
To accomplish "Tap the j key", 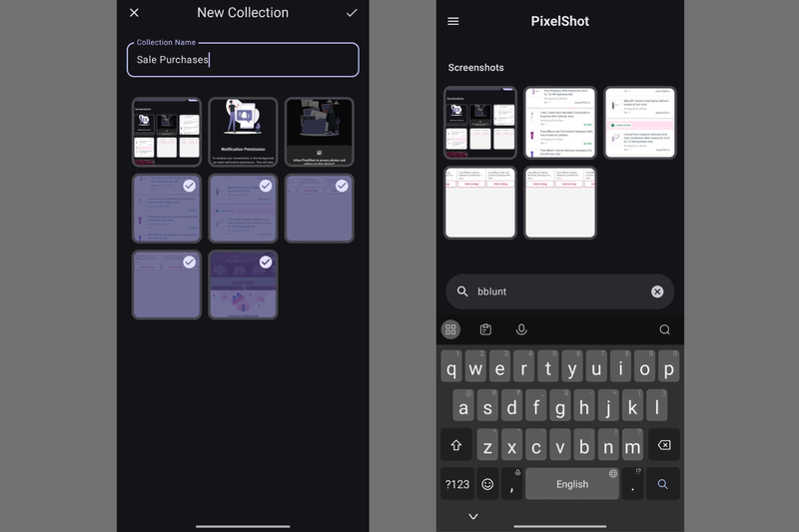I will click(608, 406).
